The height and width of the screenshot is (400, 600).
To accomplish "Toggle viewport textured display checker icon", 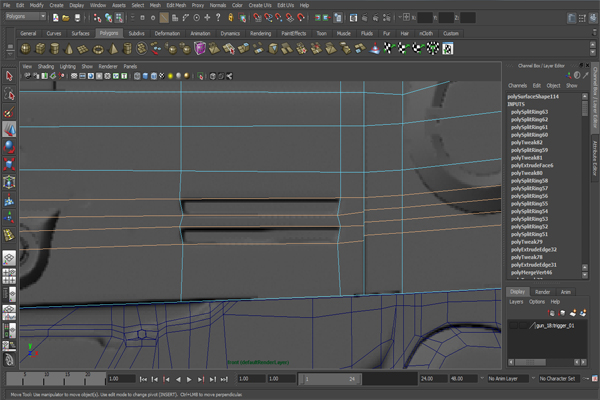I will coord(162,76).
